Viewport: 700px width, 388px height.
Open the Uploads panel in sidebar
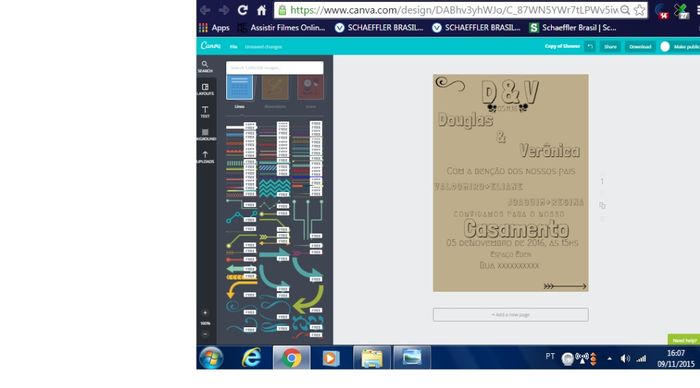205,157
